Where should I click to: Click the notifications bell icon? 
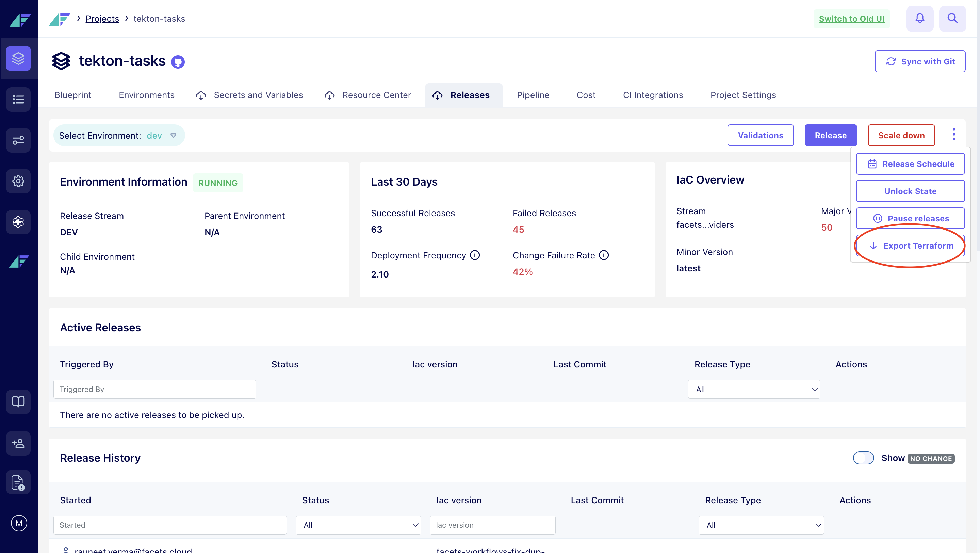[919, 18]
